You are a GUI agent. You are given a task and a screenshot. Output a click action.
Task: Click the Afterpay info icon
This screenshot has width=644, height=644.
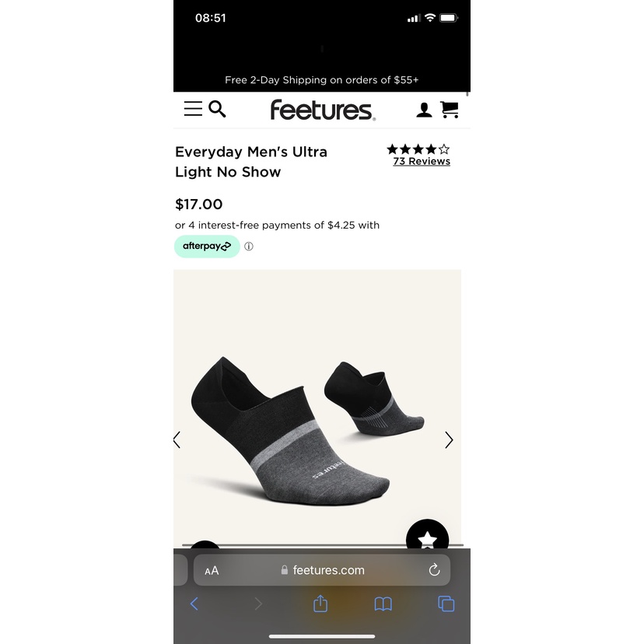(x=248, y=247)
